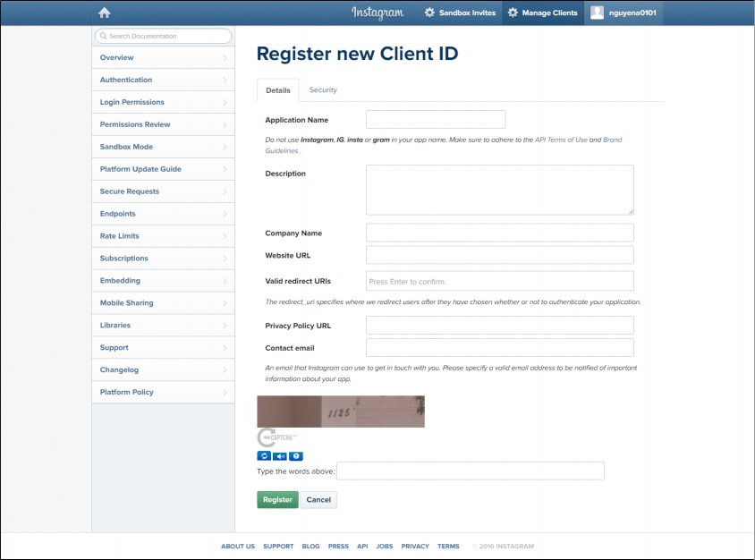Focus the Contact email field

[500, 348]
